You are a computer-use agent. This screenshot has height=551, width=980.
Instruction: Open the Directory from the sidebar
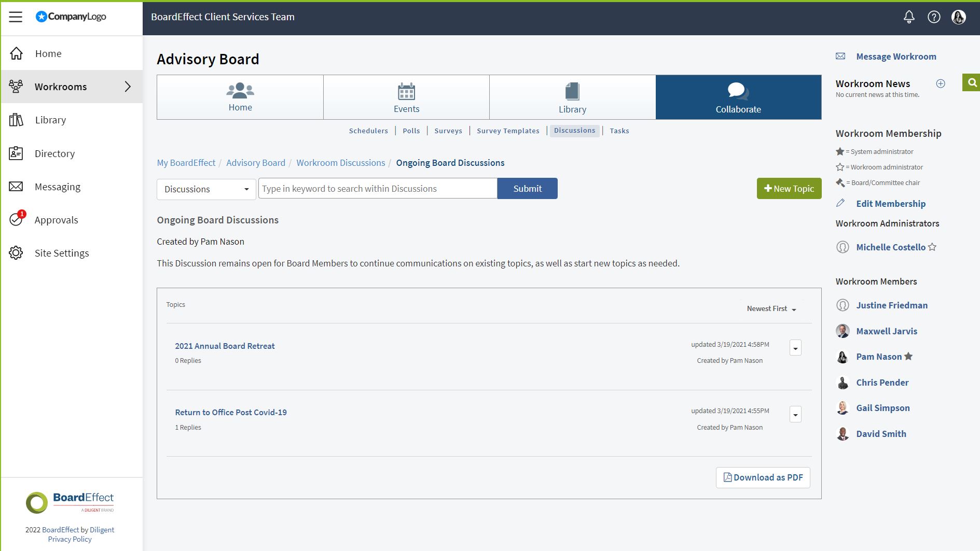[54, 153]
